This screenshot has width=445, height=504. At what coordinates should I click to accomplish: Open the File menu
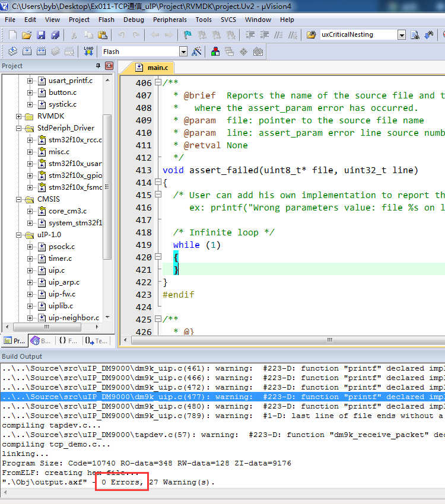coord(10,20)
